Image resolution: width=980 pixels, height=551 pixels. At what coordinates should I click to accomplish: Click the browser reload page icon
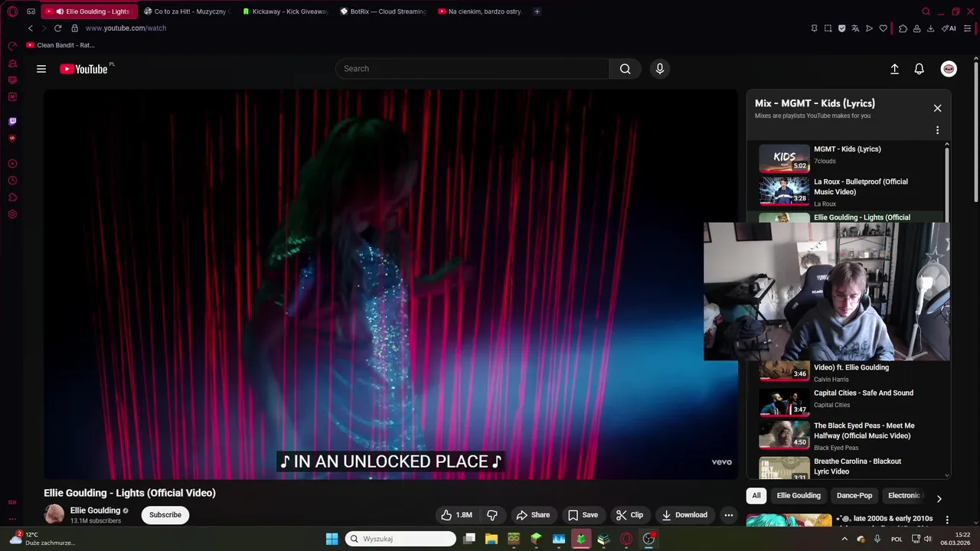[x=57, y=28]
